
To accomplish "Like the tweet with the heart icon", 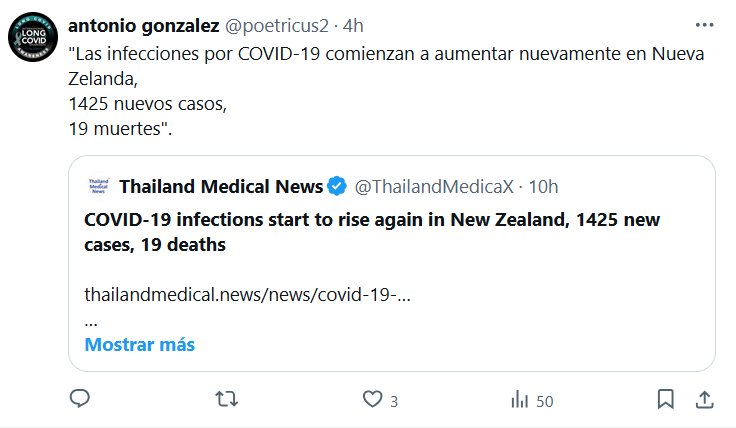I will [x=373, y=399].
